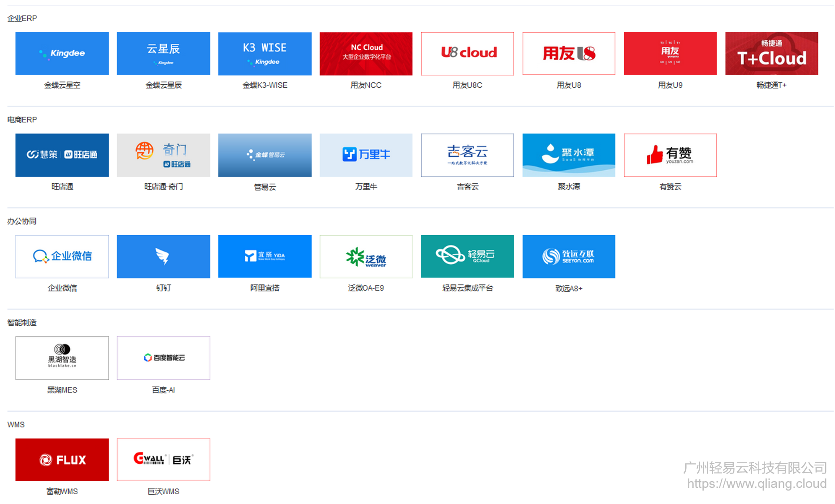Click the 用友U8 caption text
The height and width of the screenshot is (504, 835).
pyautogui.click(x=569, y=85)
